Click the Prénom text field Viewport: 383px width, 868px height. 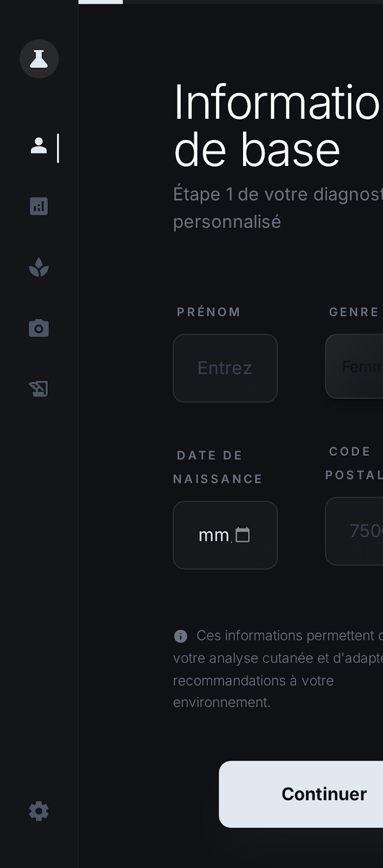[225, 368]
